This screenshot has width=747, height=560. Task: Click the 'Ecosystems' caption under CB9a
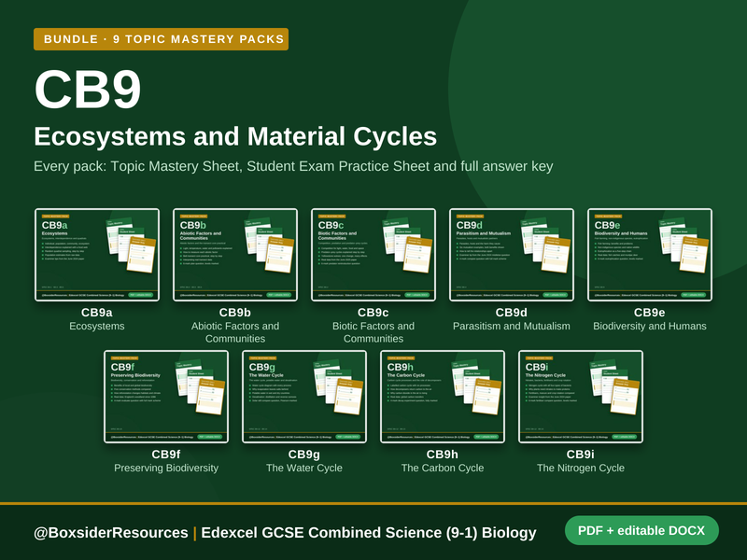pos(97,326)
